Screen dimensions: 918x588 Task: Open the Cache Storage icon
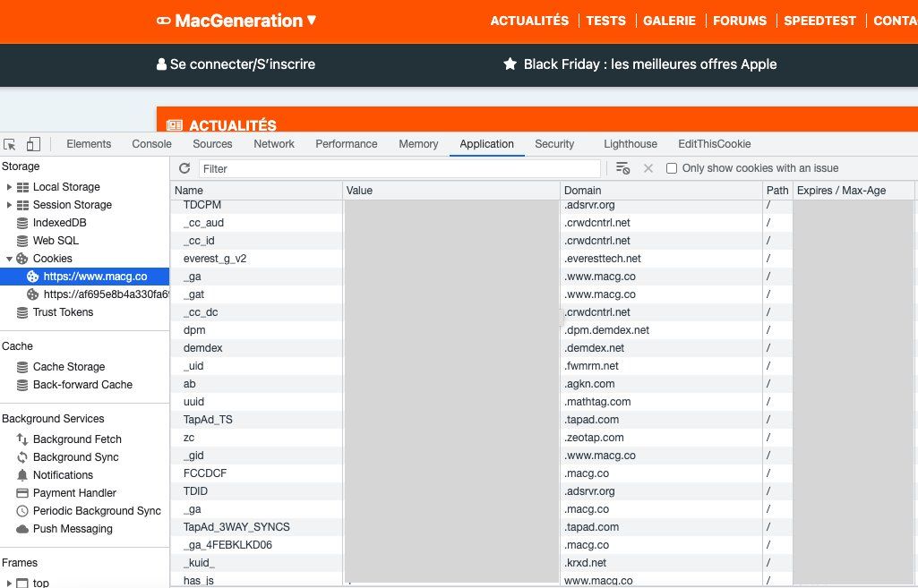click(x=22, y=367)
